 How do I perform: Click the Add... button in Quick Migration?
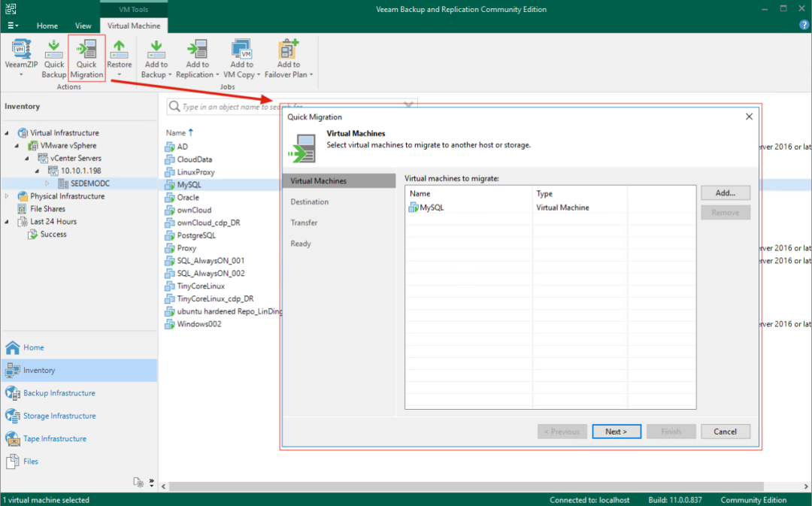coord(725,192)
